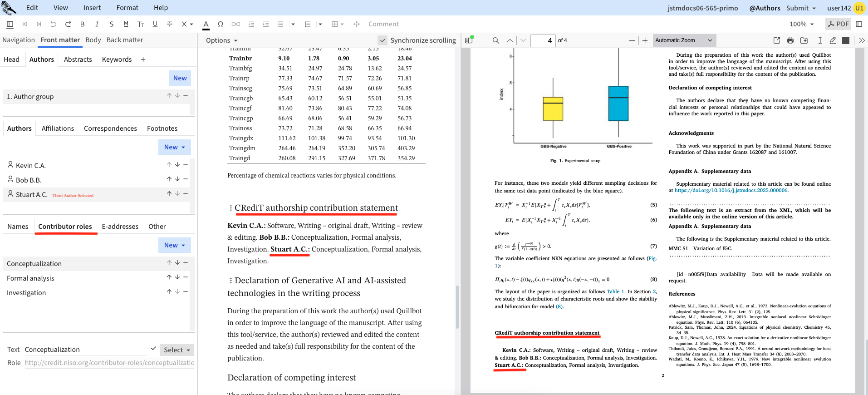Toggle PDF viewer sidebar icon
The image size is (868, 395).
[x=469, y=40]
